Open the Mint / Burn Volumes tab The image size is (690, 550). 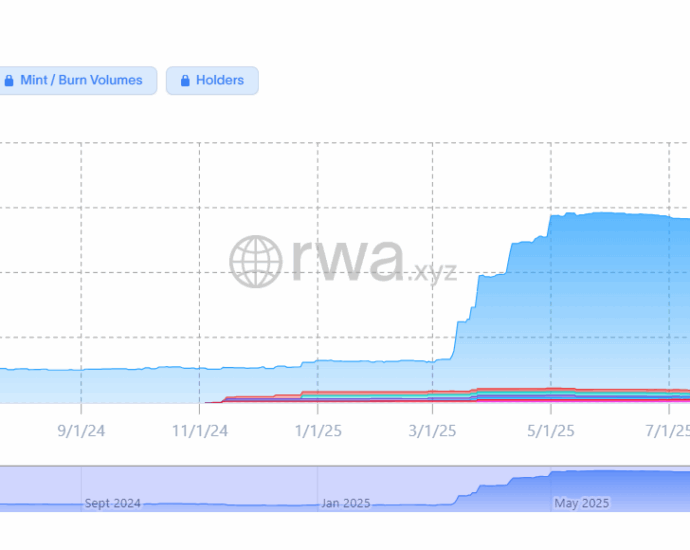click(77, 81)
